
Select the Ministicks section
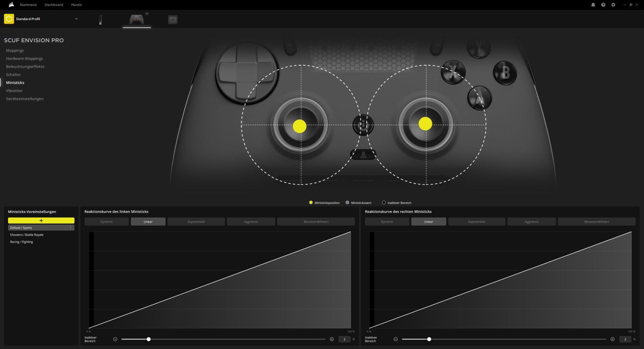pyautogui.click(x=15, y=82)
